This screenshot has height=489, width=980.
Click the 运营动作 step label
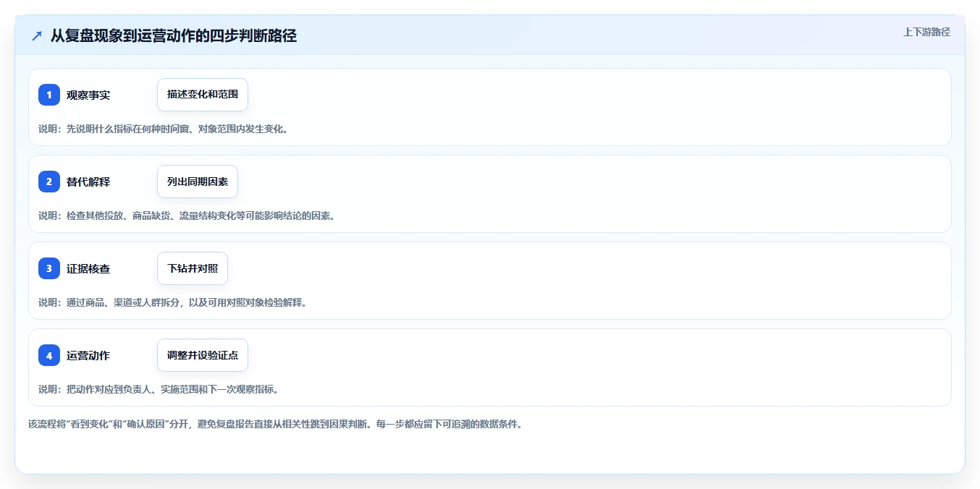88,355
